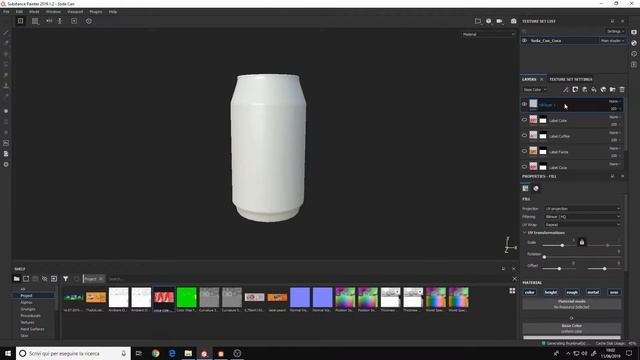
Task: Click the shelf filter funnel icon
Action: (x=65, y=279)
